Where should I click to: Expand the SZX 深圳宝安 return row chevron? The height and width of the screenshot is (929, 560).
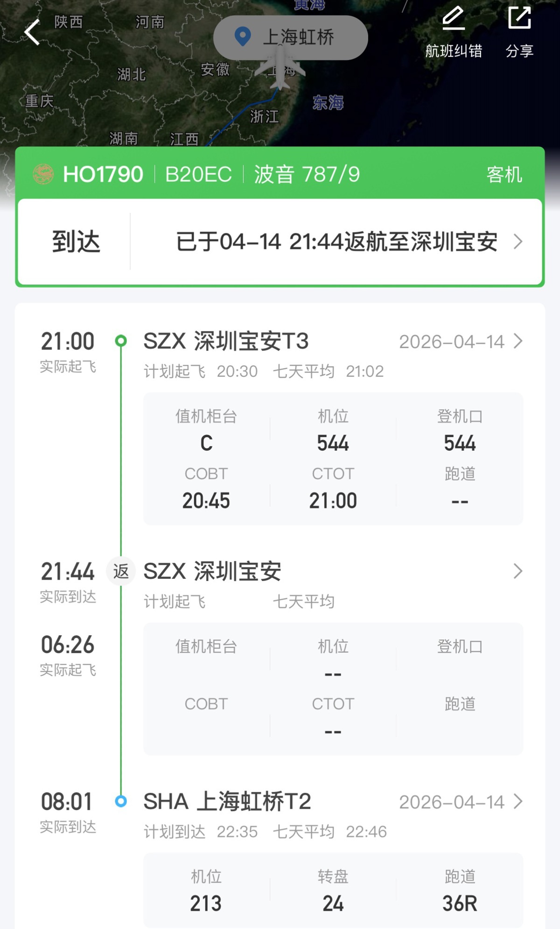pyautogui.click(x=518, y=571)
